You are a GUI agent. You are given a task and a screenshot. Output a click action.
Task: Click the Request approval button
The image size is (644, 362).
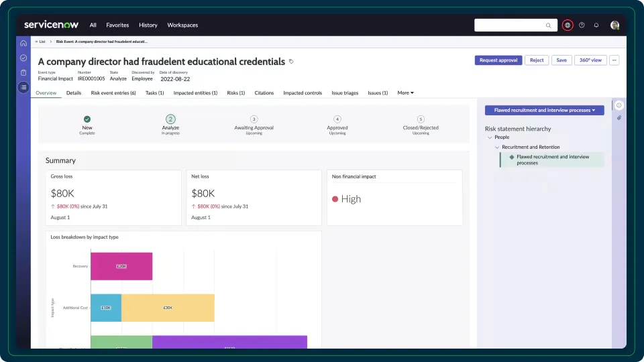pyautogui.click(x=498, y=60)
